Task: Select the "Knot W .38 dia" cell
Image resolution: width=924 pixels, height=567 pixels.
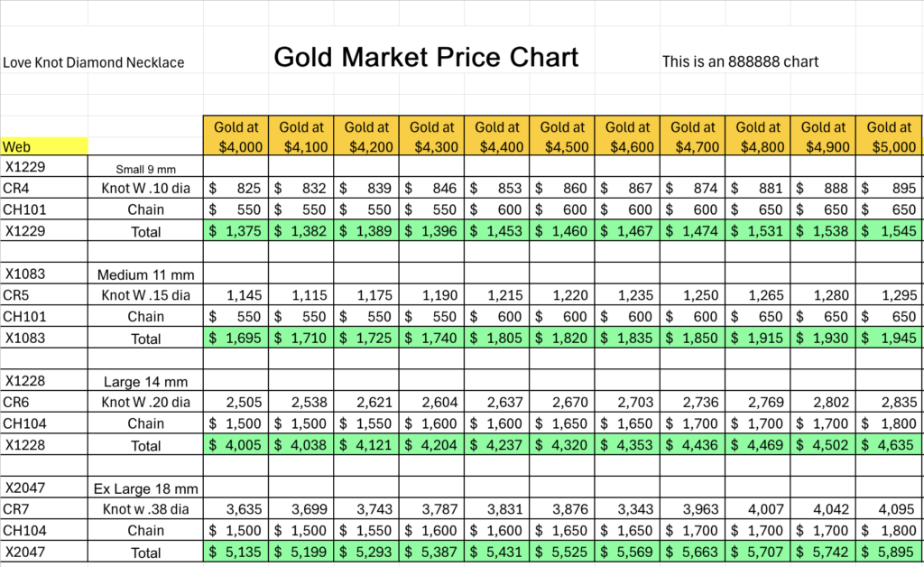Action: [145, 509]
